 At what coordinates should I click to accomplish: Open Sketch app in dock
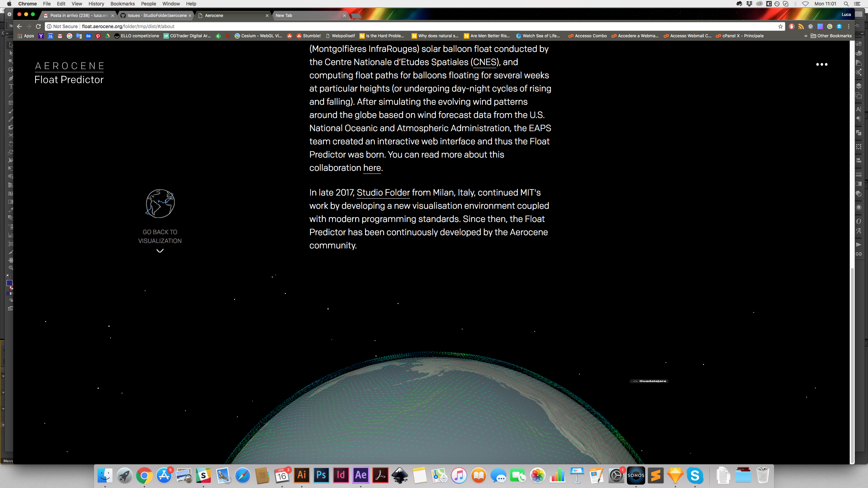click(x=675, y=475)
